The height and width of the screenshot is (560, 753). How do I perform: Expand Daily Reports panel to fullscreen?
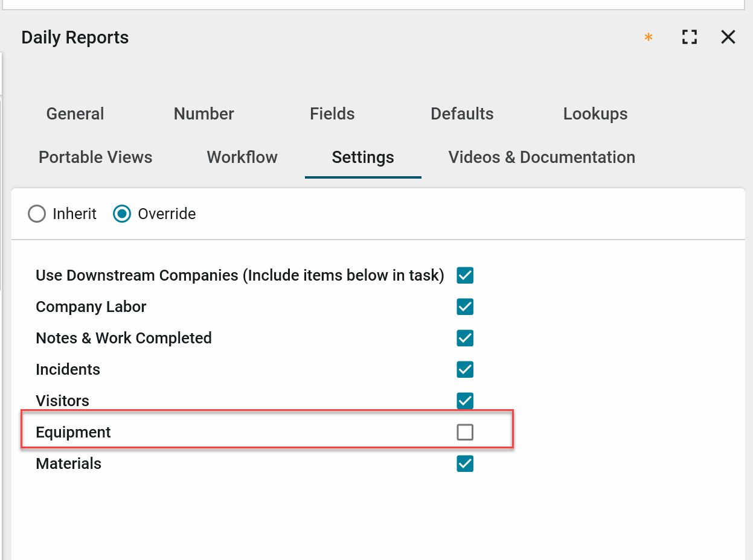pyautogui.click(x=689, y=37)
